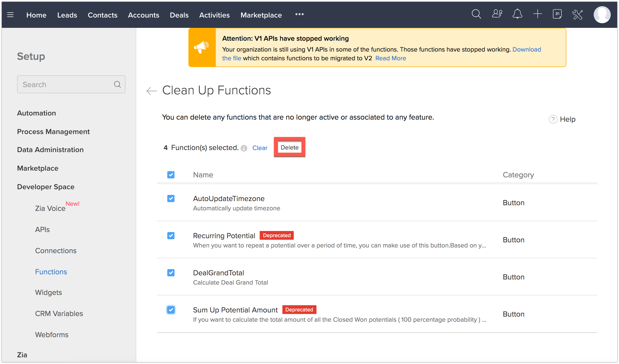Click the Recurring Potential function name
619x364 pixels.
pos(224,236)
